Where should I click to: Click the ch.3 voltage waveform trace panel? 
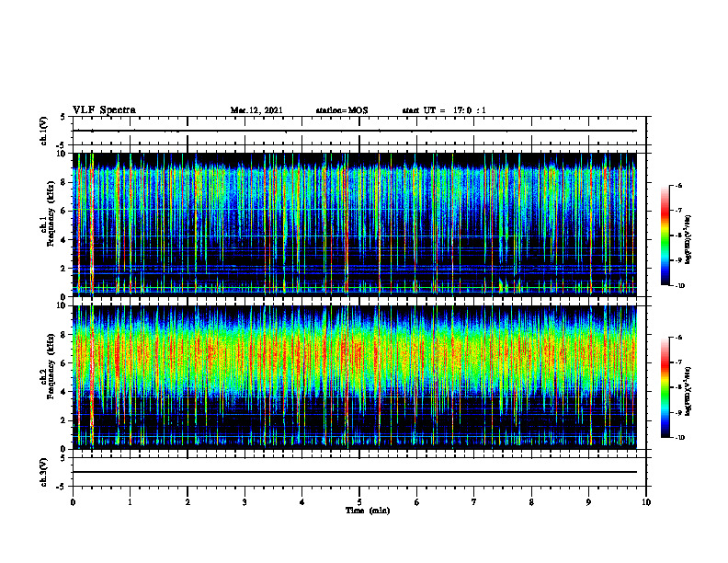(359, 472)
